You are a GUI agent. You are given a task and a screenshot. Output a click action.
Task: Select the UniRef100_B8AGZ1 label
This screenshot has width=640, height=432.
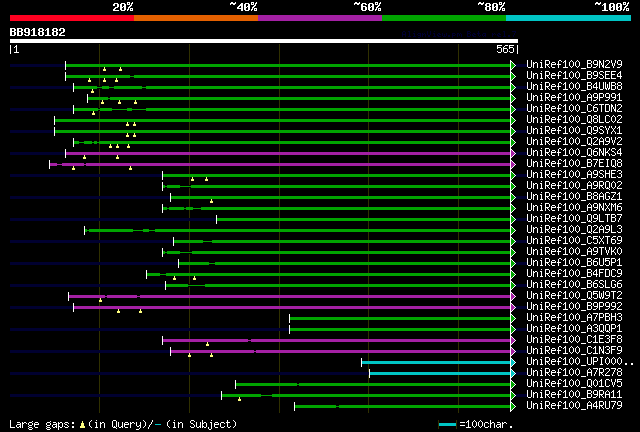(x=574, y=196)
